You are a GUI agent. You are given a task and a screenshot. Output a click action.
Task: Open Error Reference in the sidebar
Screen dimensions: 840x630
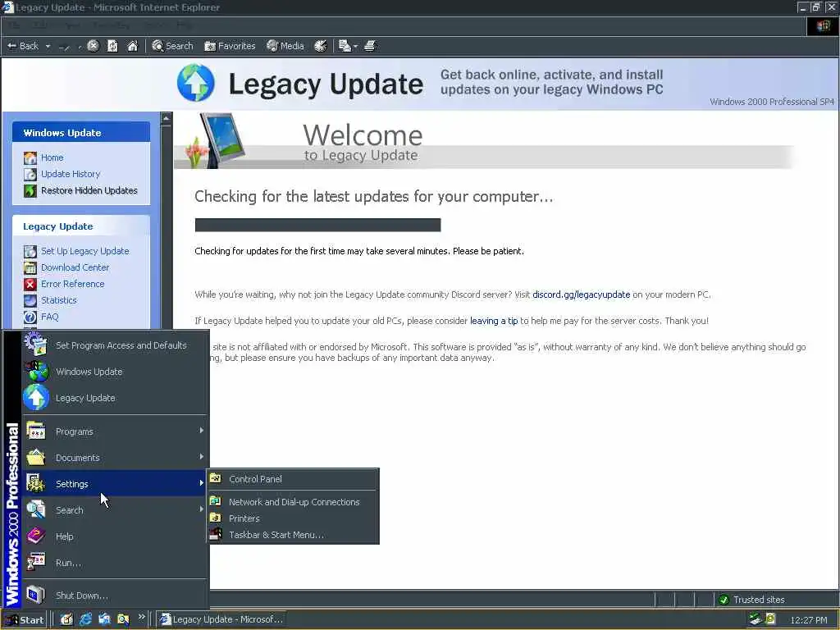click(x=72, y=284)
